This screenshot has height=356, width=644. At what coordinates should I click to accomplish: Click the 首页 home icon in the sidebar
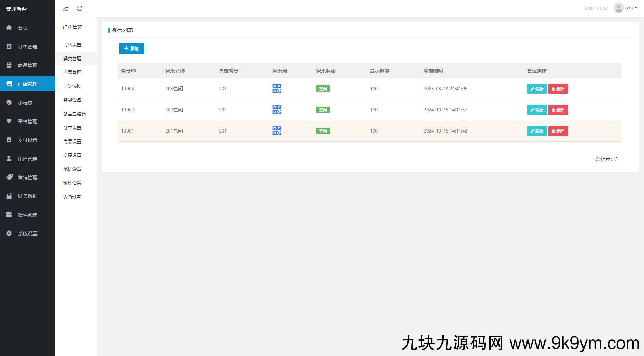click(x=9, y=28)
